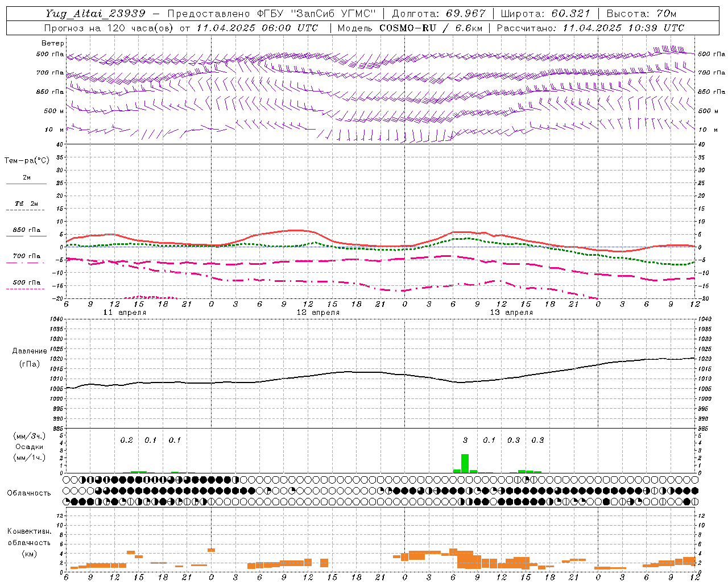Click the green dotted line sample under Td 2м
The width and height of the screenshot is (728, 582).
coord(25,210)
